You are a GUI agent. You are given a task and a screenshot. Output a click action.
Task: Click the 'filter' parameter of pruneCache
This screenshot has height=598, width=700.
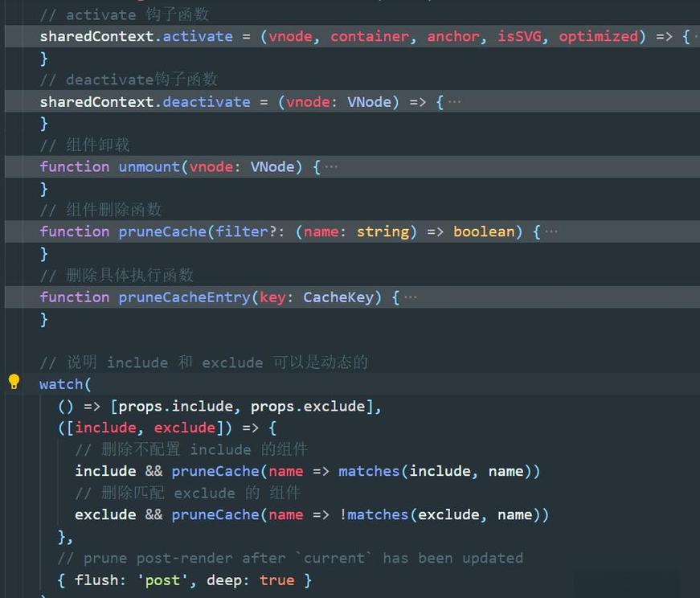[x=242, y=231]
